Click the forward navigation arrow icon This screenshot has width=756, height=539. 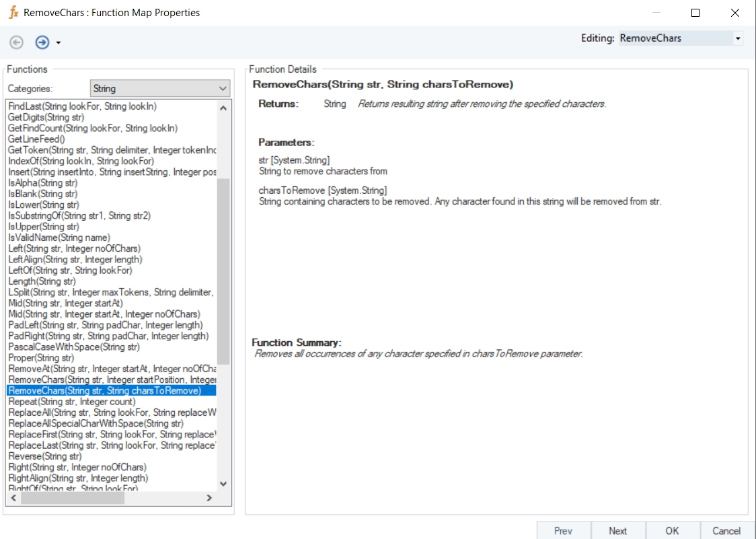point(42,42)
